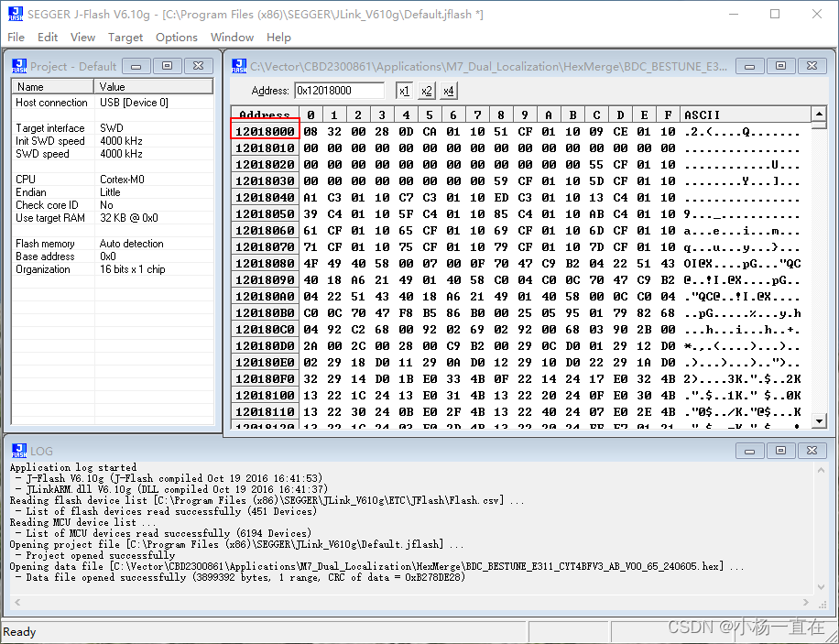Open the Help menu
Viewport: 839px width, 644px height.
pos(278,38)
